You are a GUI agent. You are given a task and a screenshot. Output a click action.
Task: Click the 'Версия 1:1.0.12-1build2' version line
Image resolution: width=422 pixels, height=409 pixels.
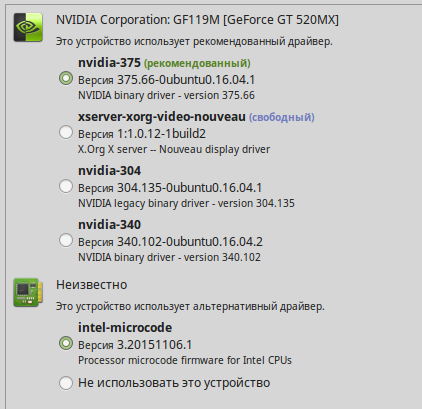point(142,134)
